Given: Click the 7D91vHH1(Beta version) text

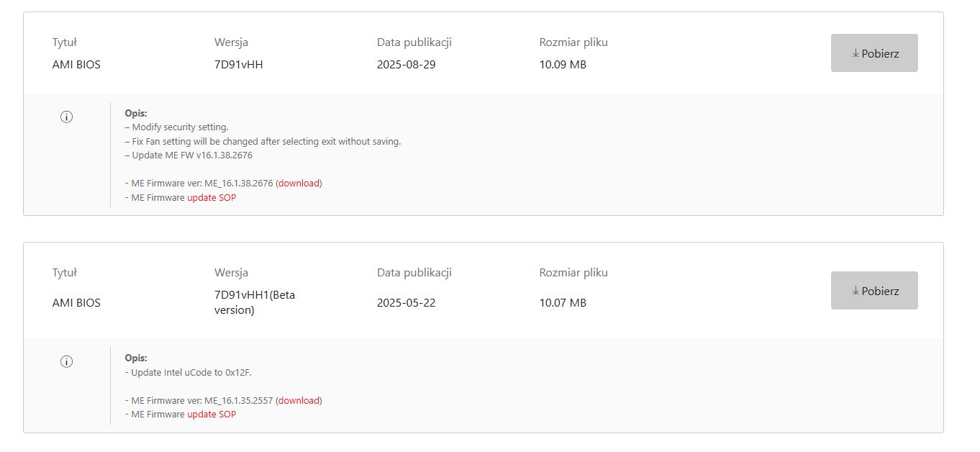Looking at the screenshot, I should (x=255, y=302).
